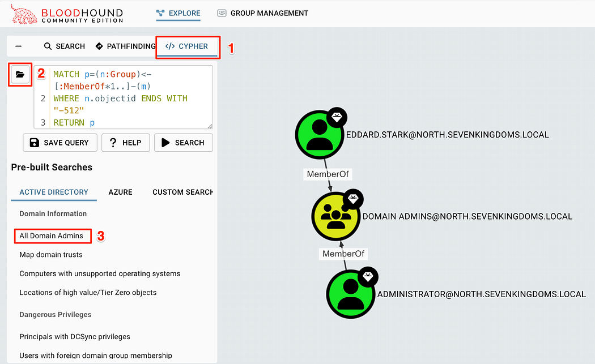Viewport: 595px width, 364px height.
Task: Run Computers with unsupported operating systems query
Action: click(x=100, y=274)
